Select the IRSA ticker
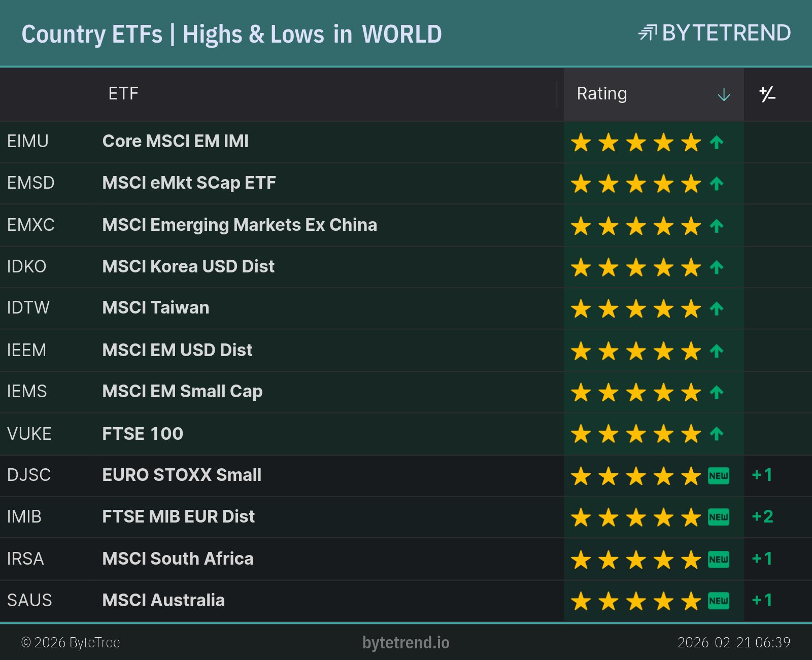Image resolution: width=812 pixels, height=660 pixels. (x=25, y=559)
